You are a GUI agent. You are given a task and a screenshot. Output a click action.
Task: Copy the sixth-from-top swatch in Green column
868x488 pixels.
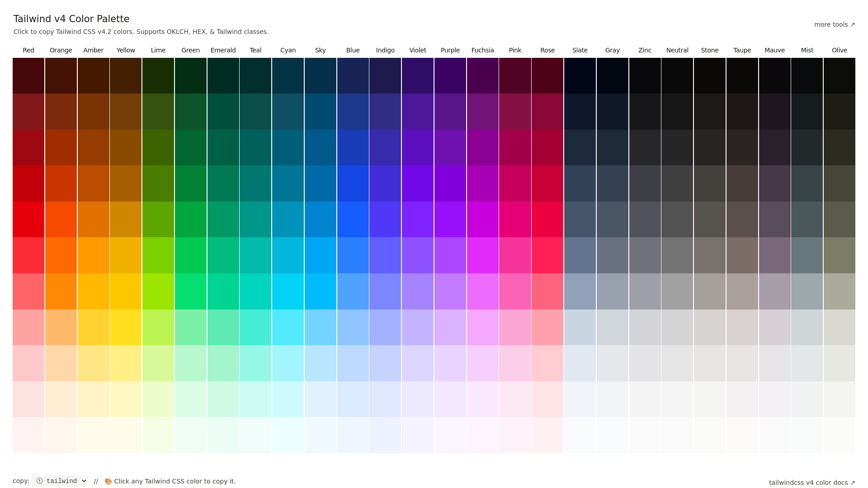click(191, 255)
